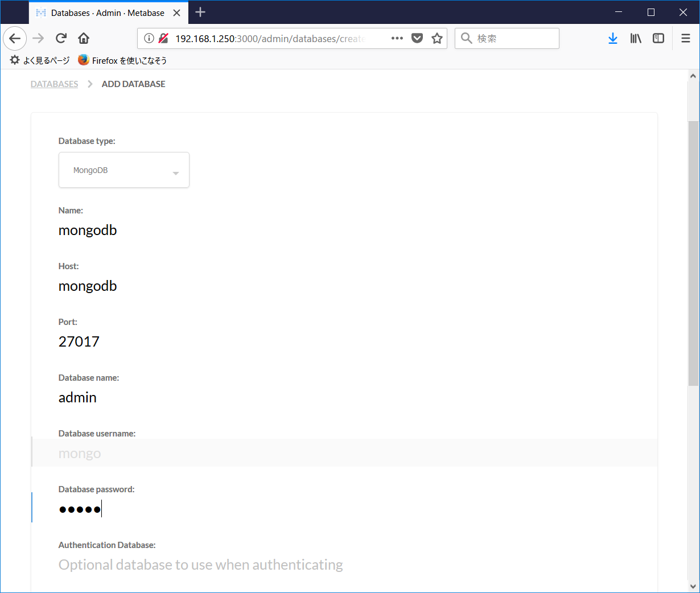Click the back navigation arrow
Screen dimensions: 700x593
pos(15,38)
